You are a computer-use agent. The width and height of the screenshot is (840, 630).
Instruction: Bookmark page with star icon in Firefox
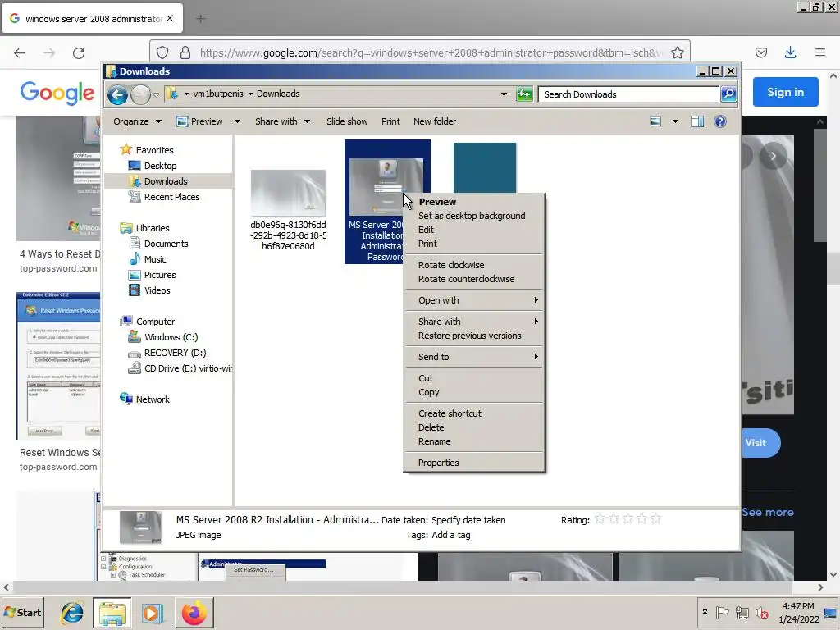point(677,52)
